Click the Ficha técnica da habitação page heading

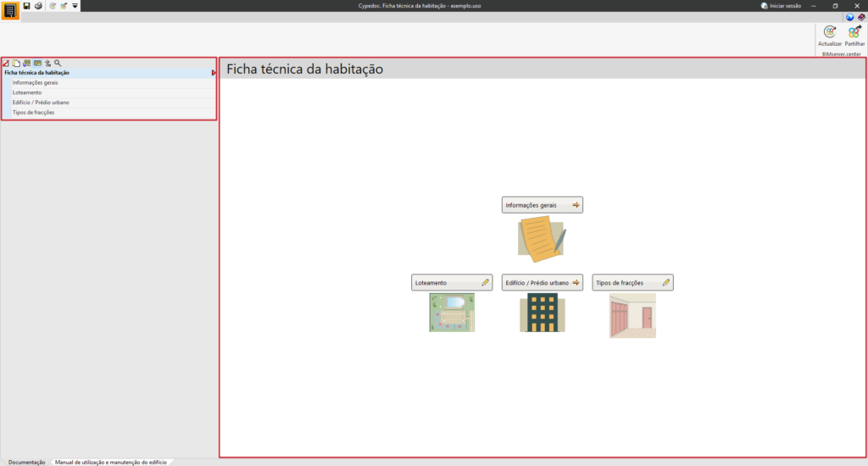(x=304, y=69)
